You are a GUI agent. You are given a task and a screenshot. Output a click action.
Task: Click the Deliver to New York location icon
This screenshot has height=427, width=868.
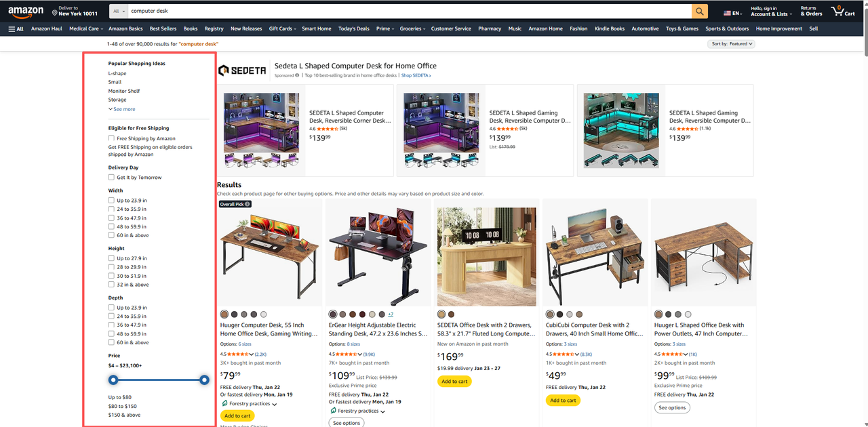pos(54,12)
